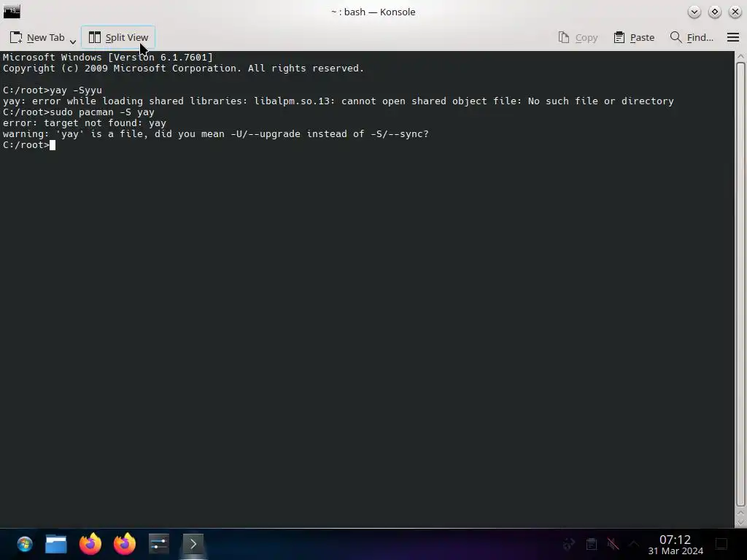
Task: Click the Copyright 2009 Microsoft line
Action: click(x=183, y=68)
